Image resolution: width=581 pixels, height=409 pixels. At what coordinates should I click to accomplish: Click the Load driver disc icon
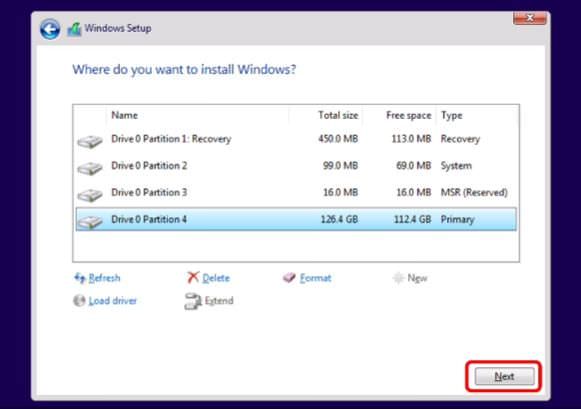pyautogui.click(x=79, y=300)
